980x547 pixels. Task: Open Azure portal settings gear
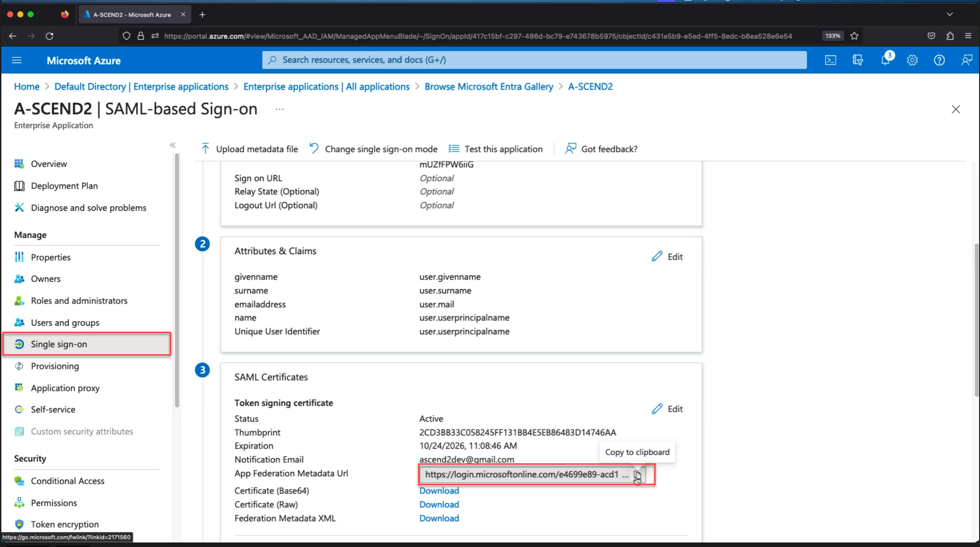912,60
